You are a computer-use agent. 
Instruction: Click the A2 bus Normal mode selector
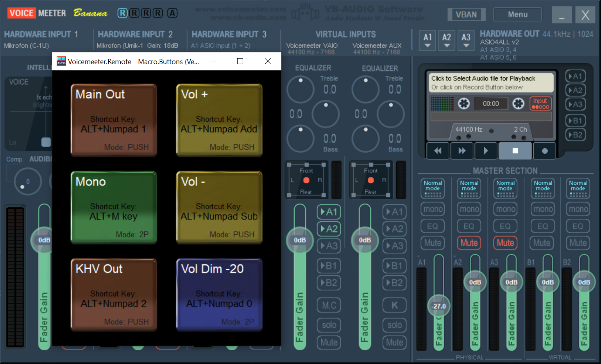(469, 188)
